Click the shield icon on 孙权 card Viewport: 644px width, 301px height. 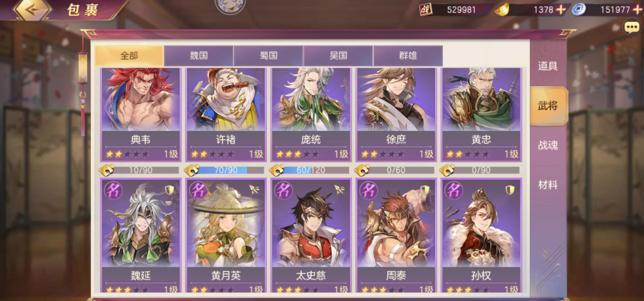[x=509, y=190]
